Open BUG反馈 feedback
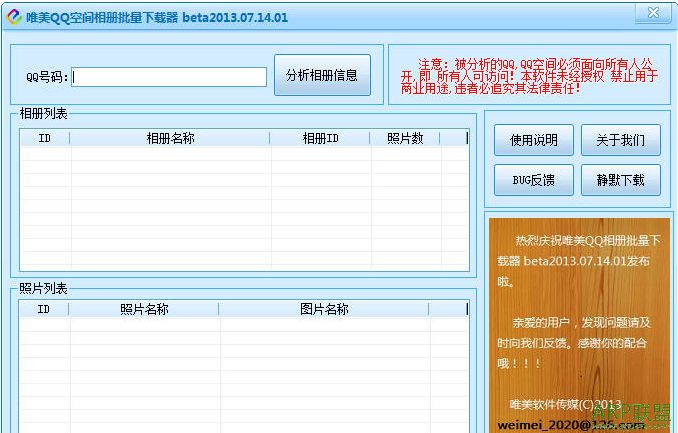 click(534, 180)
